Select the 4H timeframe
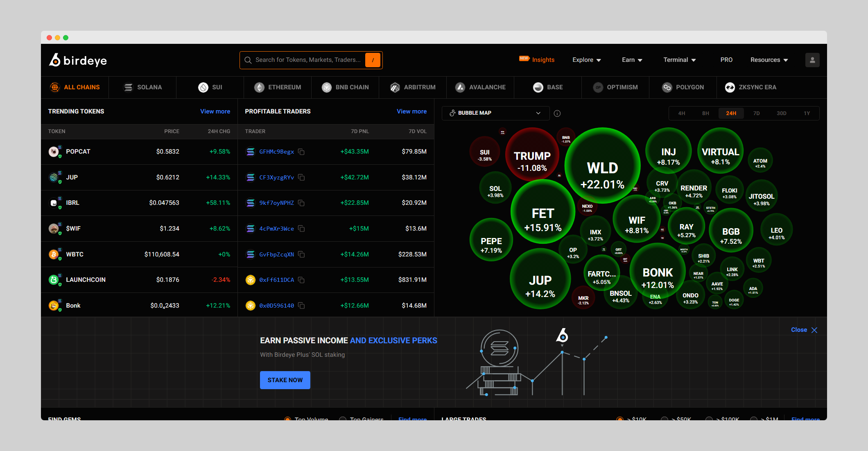The width and height of the screenshot is (868, 451). point(682,113)
